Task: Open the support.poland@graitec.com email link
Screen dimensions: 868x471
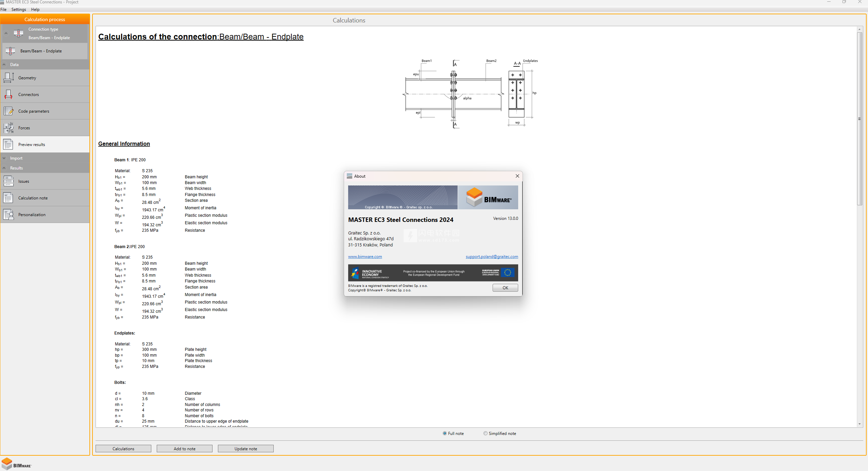Action: [x=492, y=257]
